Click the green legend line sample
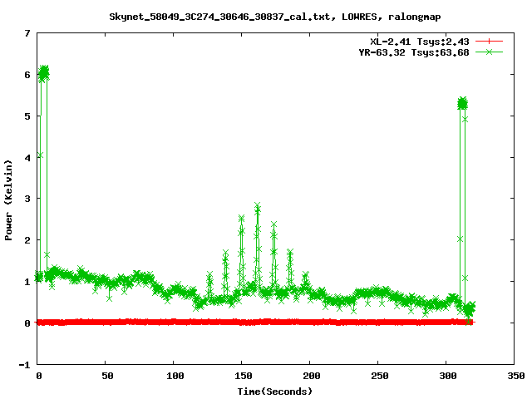 pos(489,52)
